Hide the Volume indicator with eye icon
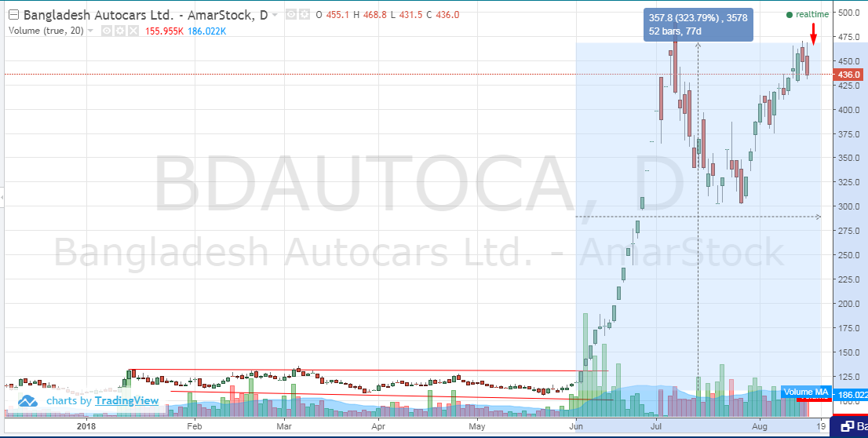The image size is (868, 438). click(x=107, y=31)
